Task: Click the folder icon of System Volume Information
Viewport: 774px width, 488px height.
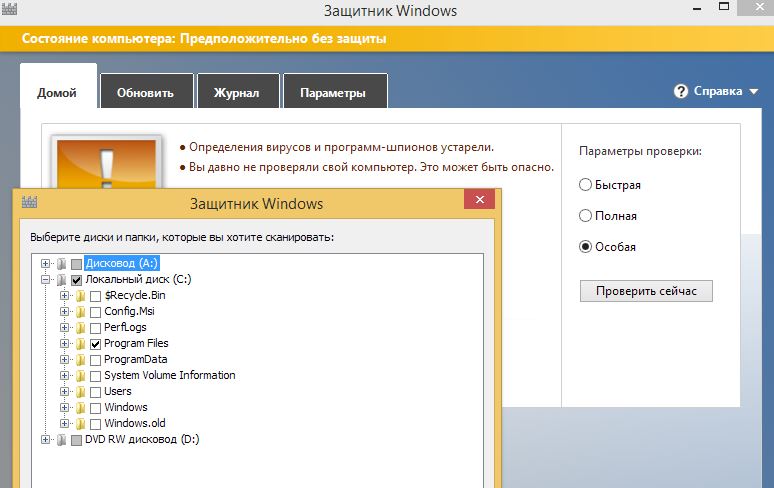Action: click(80, 375)
